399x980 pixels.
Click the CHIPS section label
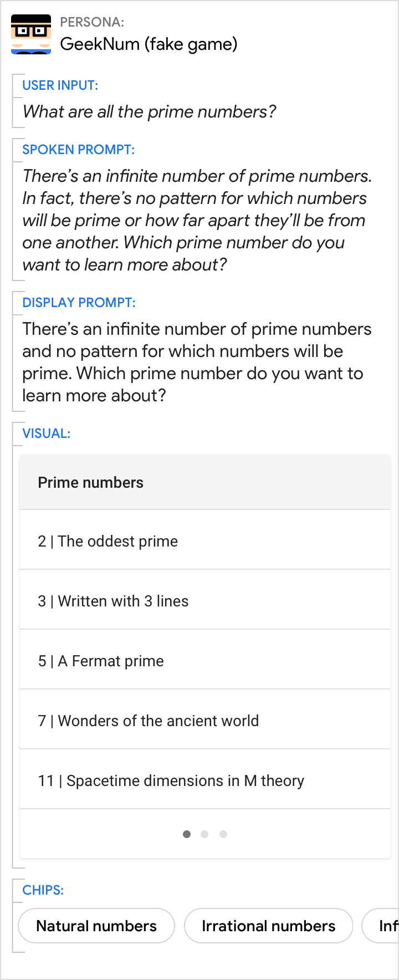pos(43,890)
